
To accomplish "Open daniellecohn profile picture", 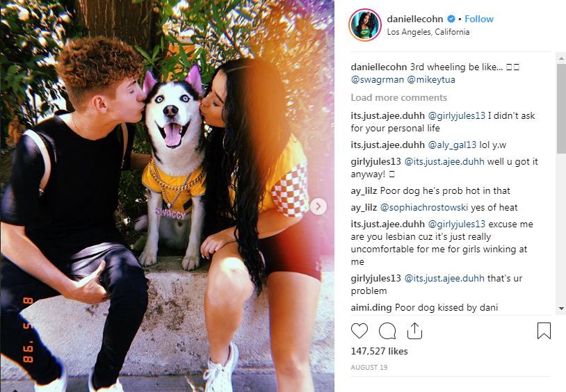I will coord(365,25).
